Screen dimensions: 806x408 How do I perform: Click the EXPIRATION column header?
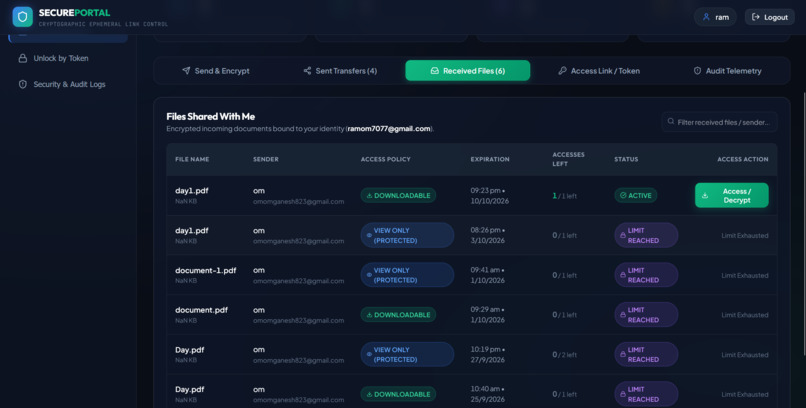tap(490, 159)
